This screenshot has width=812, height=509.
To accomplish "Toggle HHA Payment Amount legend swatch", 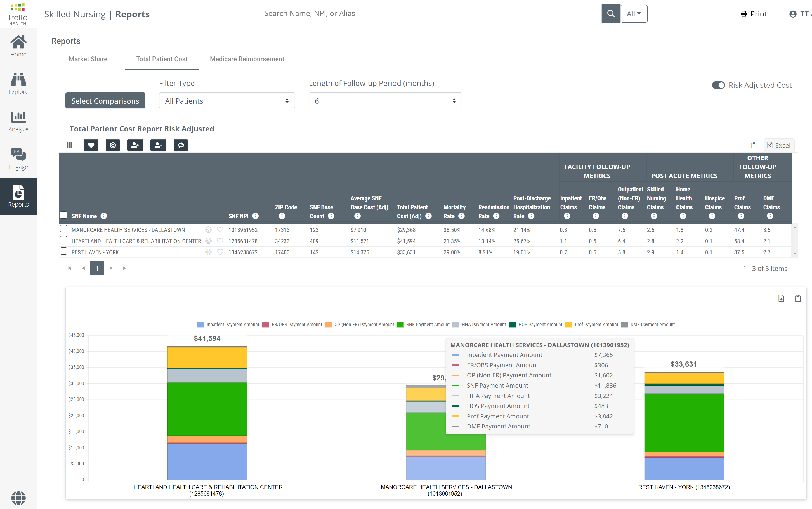I will click(455, 325).
